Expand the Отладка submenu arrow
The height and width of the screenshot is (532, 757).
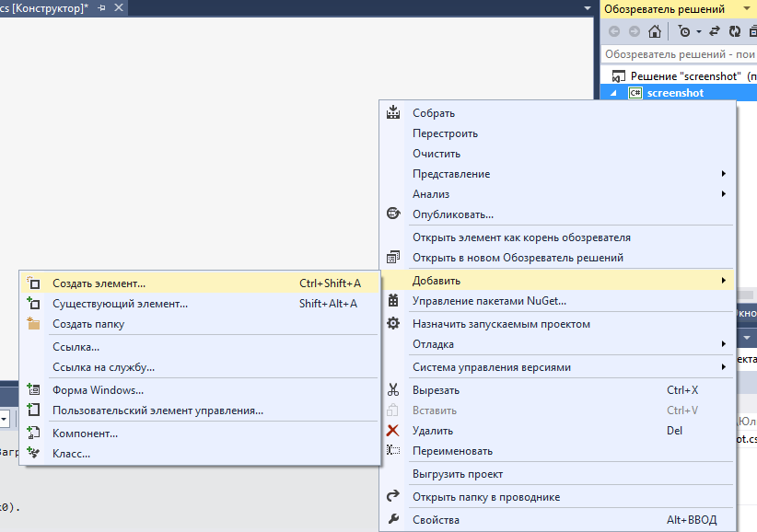point(723,344)
